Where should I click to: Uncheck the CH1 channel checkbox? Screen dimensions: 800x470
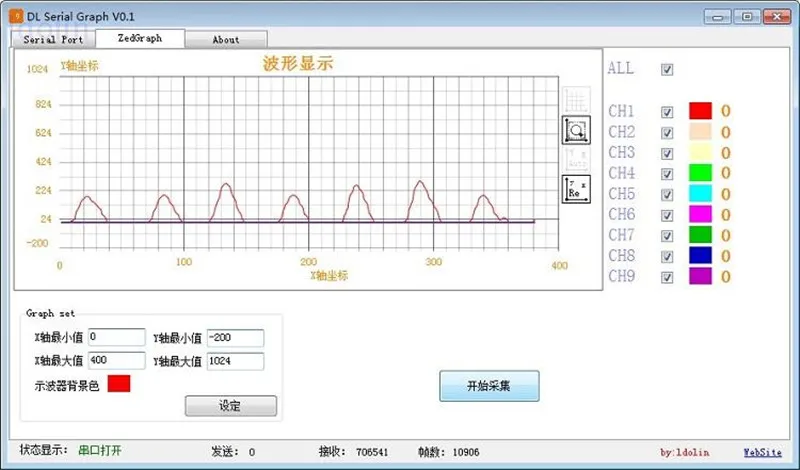(x=667, y=112)
